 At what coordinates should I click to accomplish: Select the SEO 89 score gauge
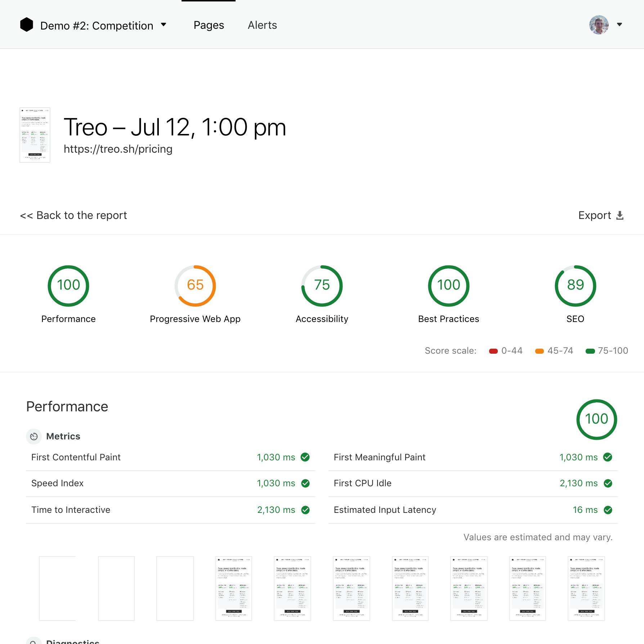(x=576, y=286)
